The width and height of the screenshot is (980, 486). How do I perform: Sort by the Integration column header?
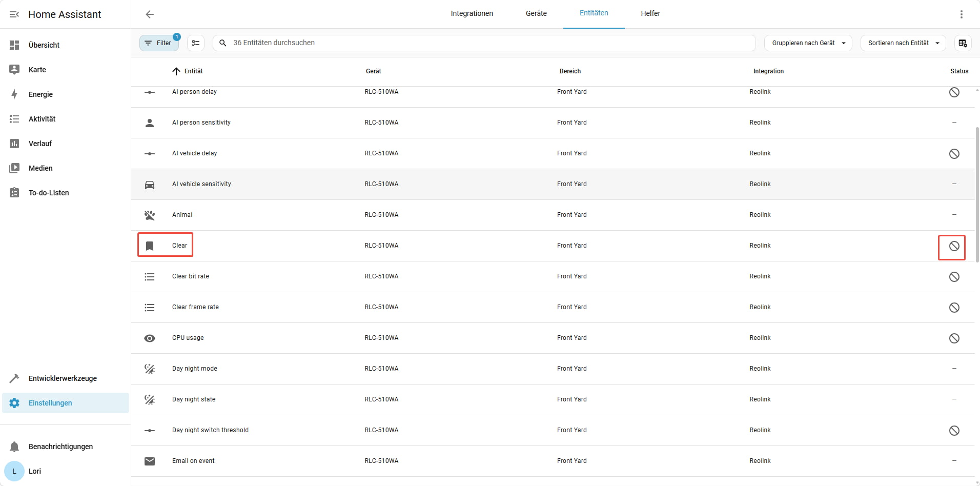click(768, 71)
